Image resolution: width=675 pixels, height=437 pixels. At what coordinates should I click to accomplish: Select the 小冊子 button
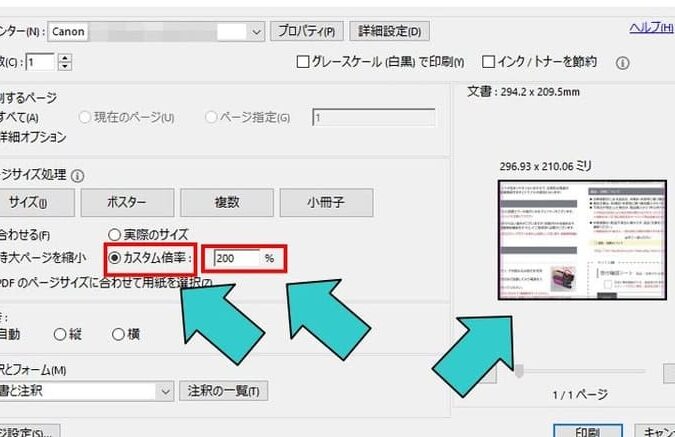pyautogui.click(x=326, y=202)
